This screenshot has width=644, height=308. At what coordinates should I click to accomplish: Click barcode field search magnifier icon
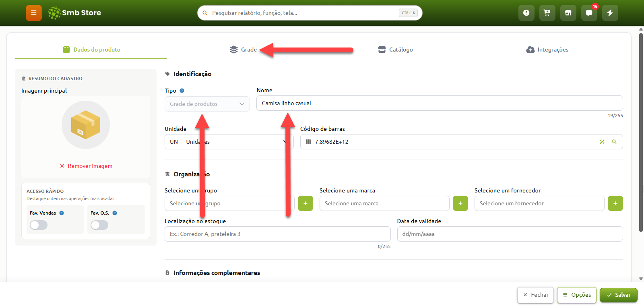click(x=614, y=142)
